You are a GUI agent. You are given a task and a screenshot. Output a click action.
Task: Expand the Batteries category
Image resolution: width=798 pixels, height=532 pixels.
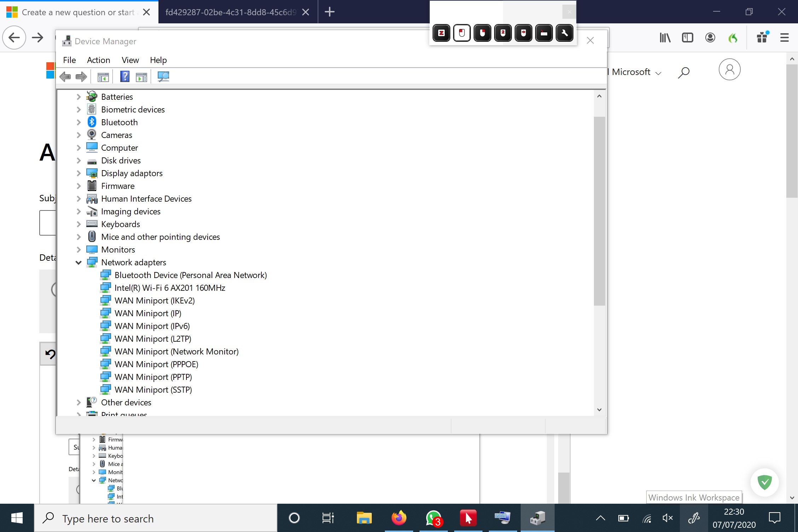(79, 97)
